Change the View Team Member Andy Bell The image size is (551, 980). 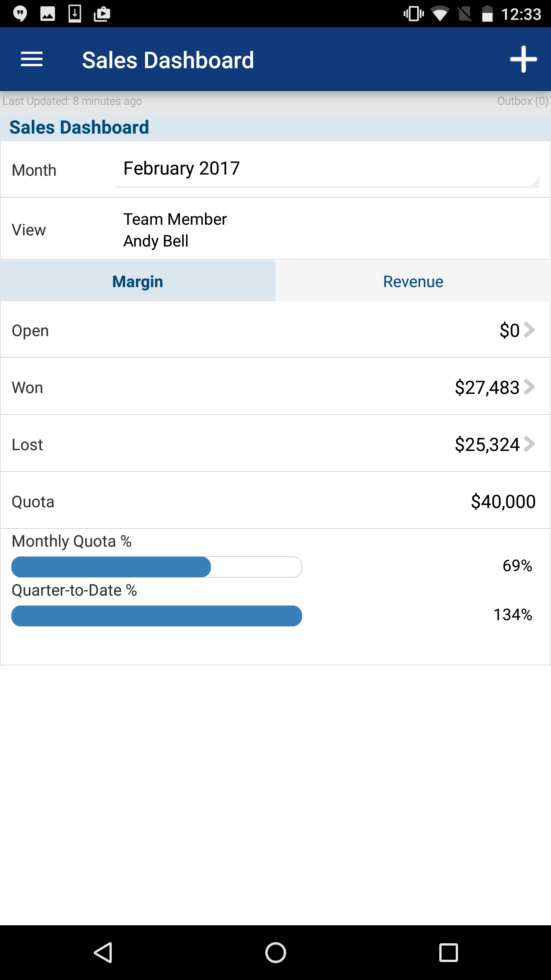tap(275, 229)
